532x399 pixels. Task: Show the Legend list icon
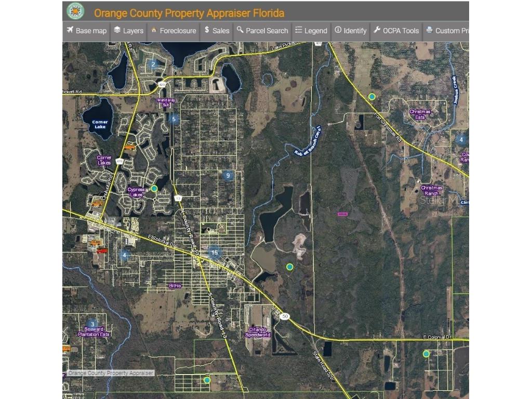(298, 31)
